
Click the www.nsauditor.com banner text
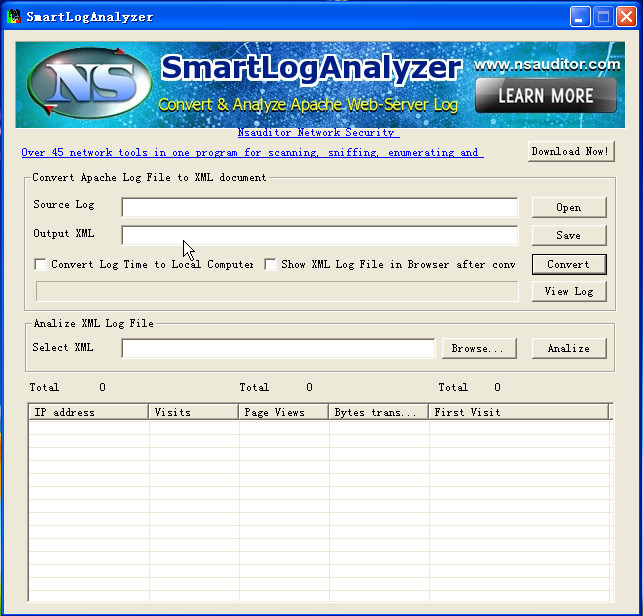tap(547, 64)
